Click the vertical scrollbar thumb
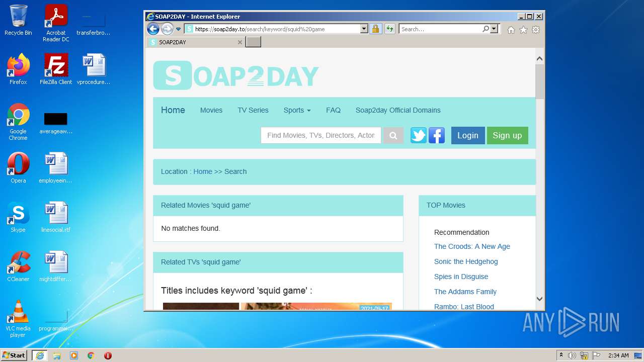 (x=539, y=81)
